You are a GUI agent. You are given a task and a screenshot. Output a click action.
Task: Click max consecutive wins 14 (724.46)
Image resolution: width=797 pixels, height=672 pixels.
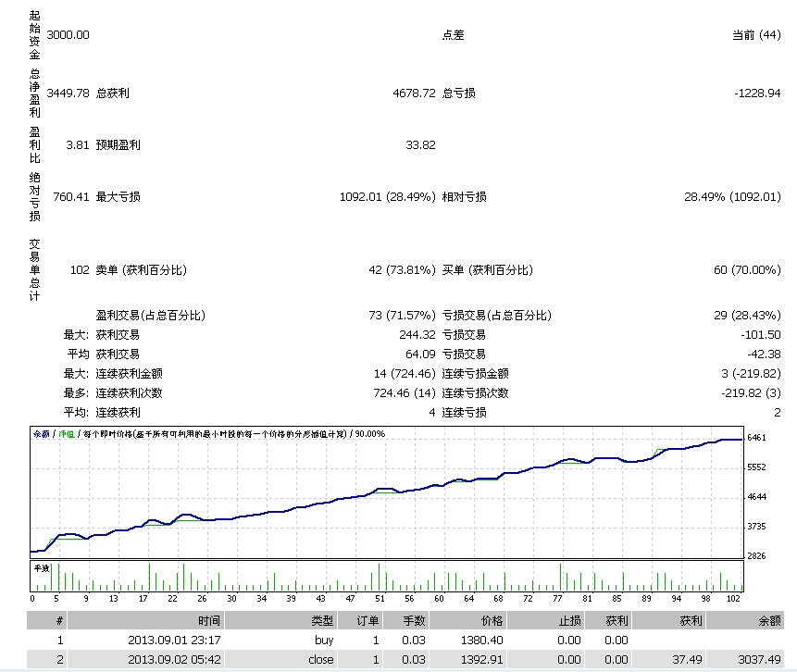405,374
